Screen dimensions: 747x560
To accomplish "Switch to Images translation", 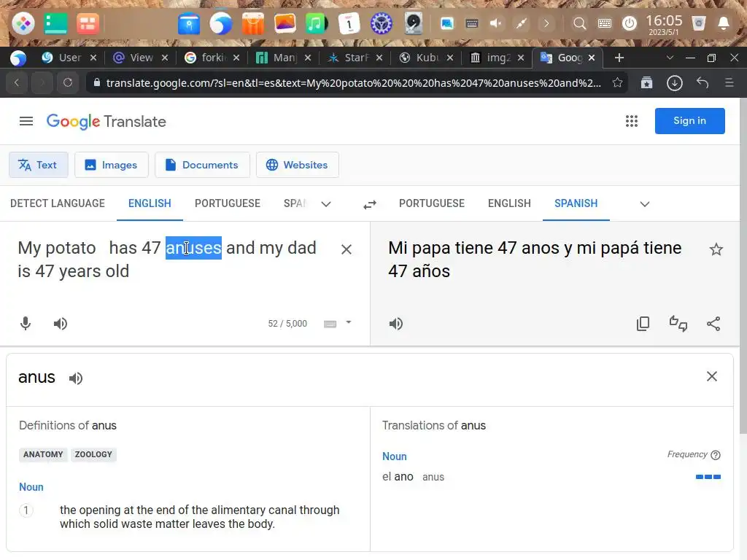I will click(x=111, y=165).
